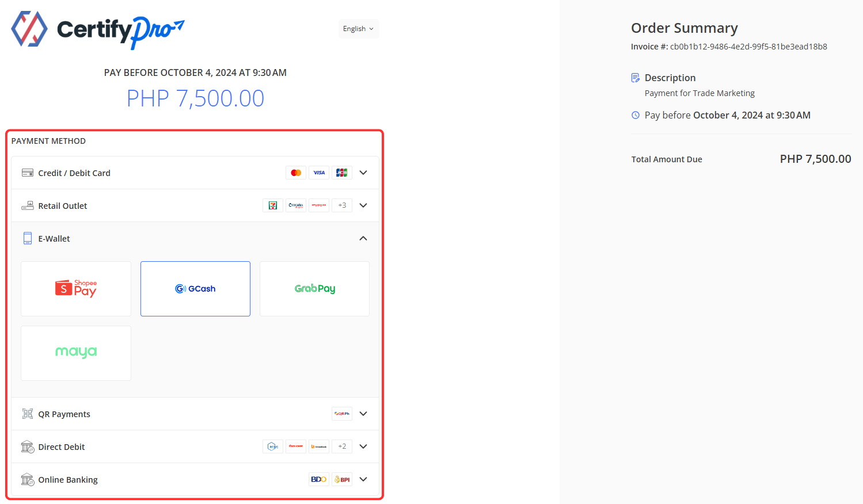Click the Retail Outlet label
This screenshot has width=863, height=504.
pos(63,206)
